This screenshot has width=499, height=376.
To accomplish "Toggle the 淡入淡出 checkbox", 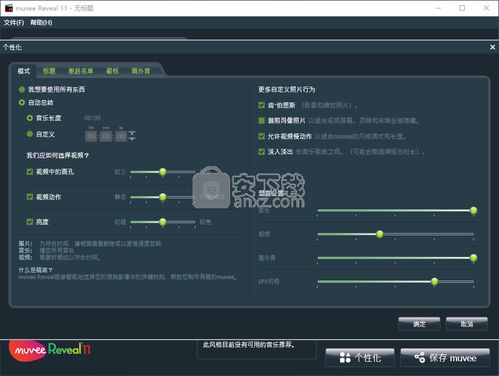I will coord(262,152).
